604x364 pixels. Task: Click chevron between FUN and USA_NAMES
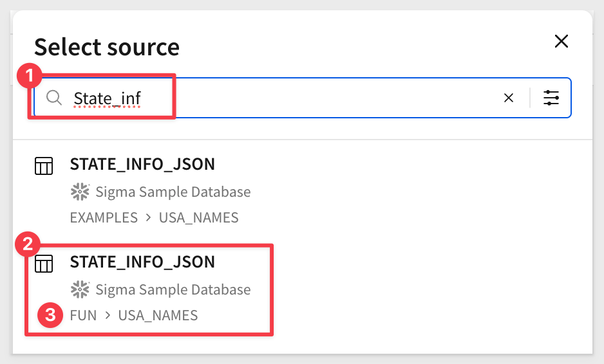coord(108,316)
